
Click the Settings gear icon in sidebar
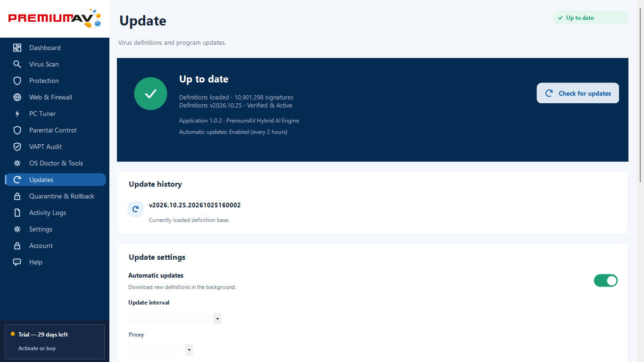tap(17, 229)
